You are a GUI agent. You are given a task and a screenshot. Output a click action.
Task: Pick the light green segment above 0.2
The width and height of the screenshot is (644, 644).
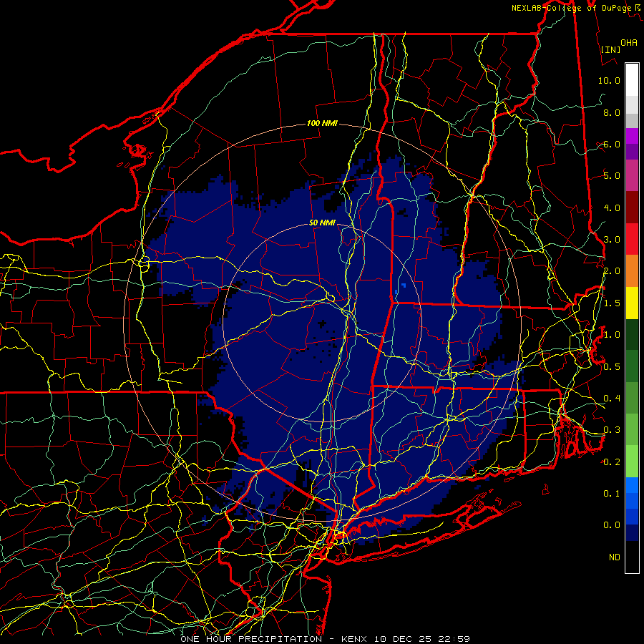632,462
